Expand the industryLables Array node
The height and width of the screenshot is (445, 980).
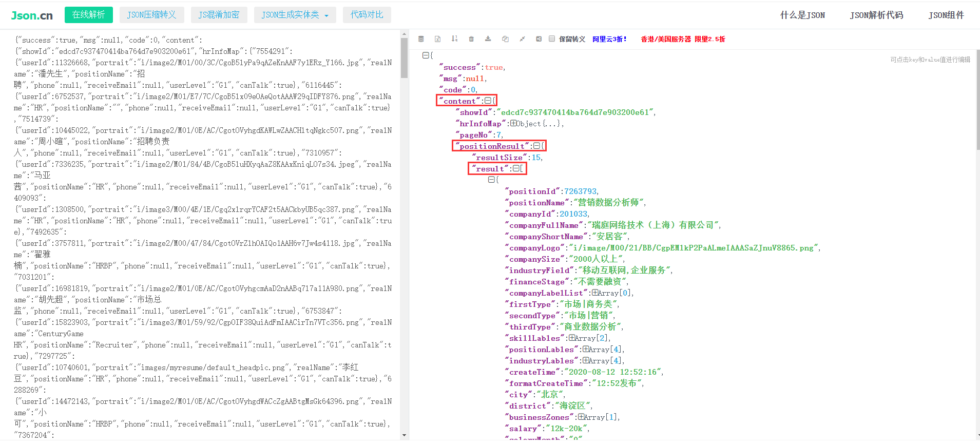coord(586,360)
